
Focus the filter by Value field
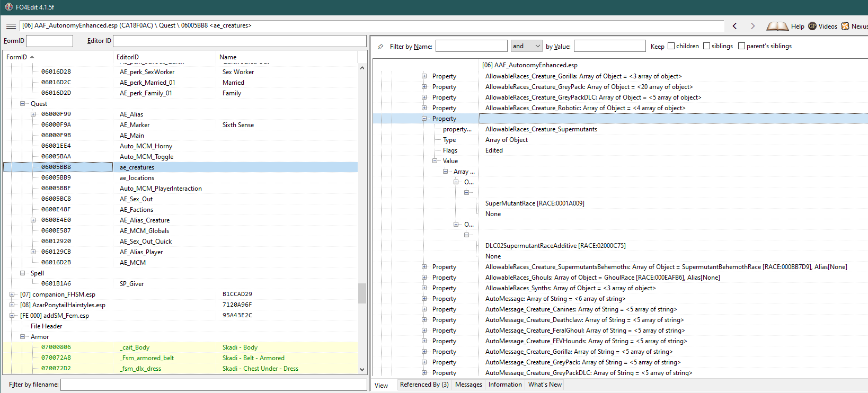coord(609,46)
